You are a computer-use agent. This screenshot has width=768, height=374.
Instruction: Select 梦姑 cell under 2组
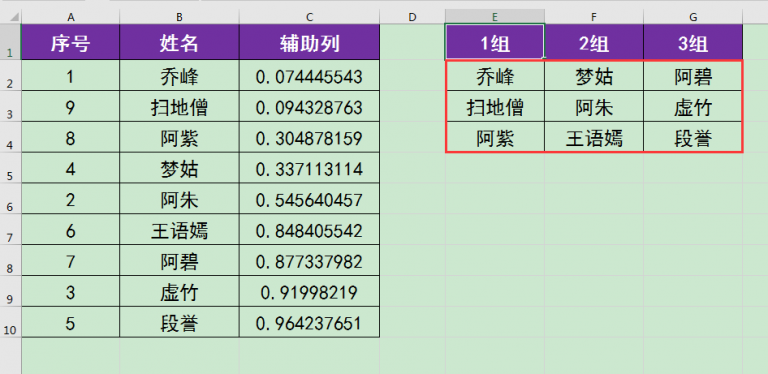pyautogui.click(x=594, y=75)
